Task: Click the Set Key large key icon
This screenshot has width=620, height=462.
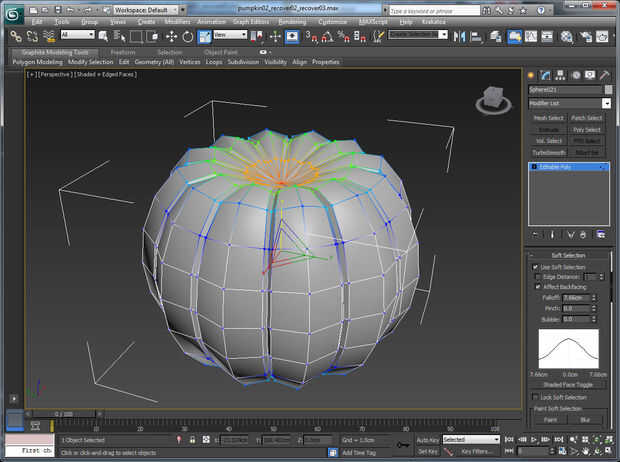Action: pyautogui.click(x=402, y=445)
